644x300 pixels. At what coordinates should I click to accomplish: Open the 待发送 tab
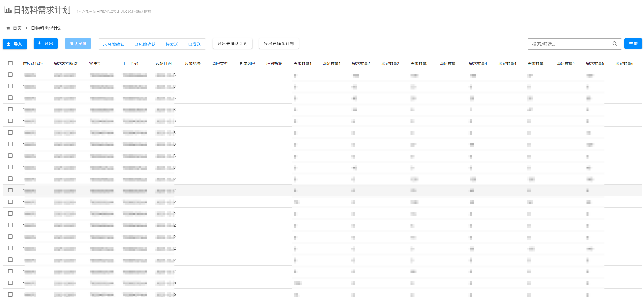coord(172,44)
